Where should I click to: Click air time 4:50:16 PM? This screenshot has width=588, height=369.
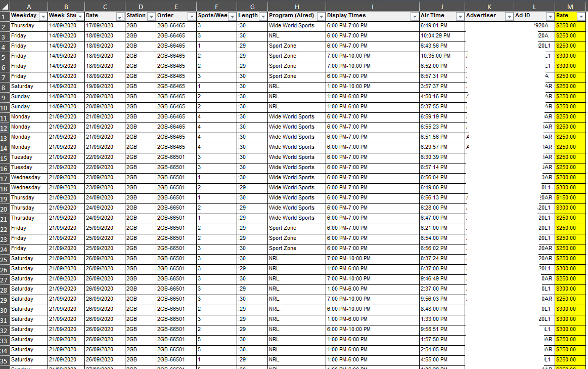coord(434,97)
